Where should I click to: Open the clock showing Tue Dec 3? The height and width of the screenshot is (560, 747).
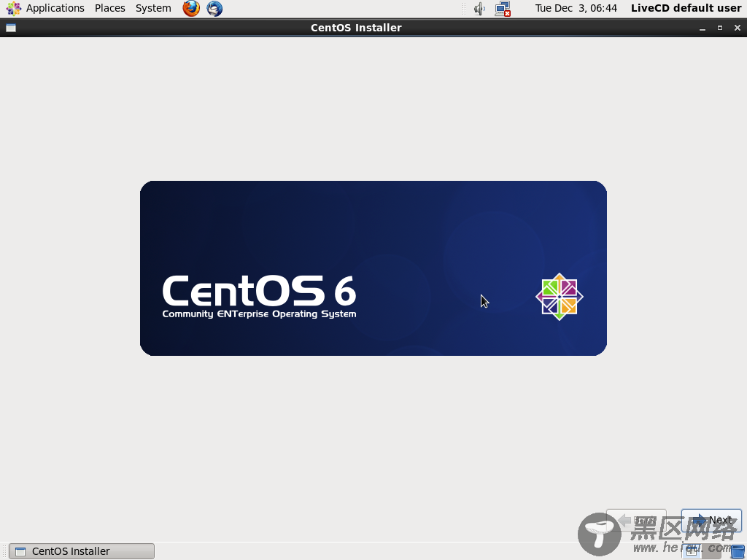pos(576,8)
